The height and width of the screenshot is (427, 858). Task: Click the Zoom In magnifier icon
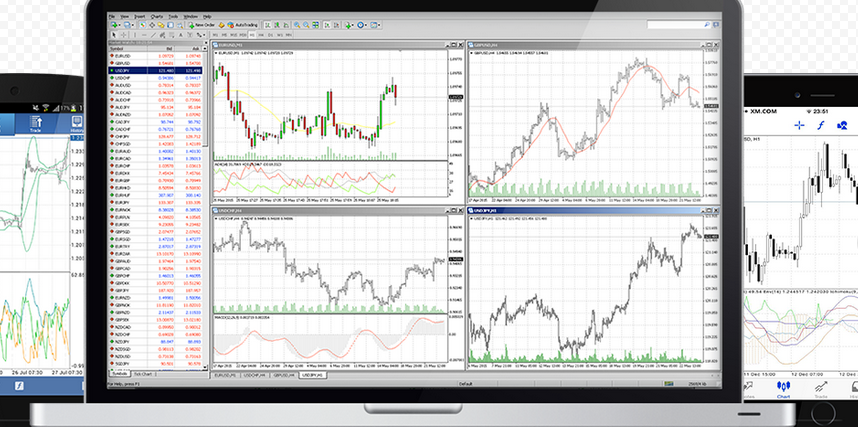coord(297,25)
